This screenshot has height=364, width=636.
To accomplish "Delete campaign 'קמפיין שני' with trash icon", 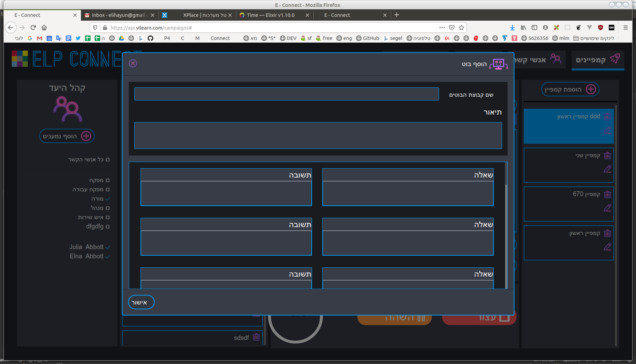I will point(607,156).
